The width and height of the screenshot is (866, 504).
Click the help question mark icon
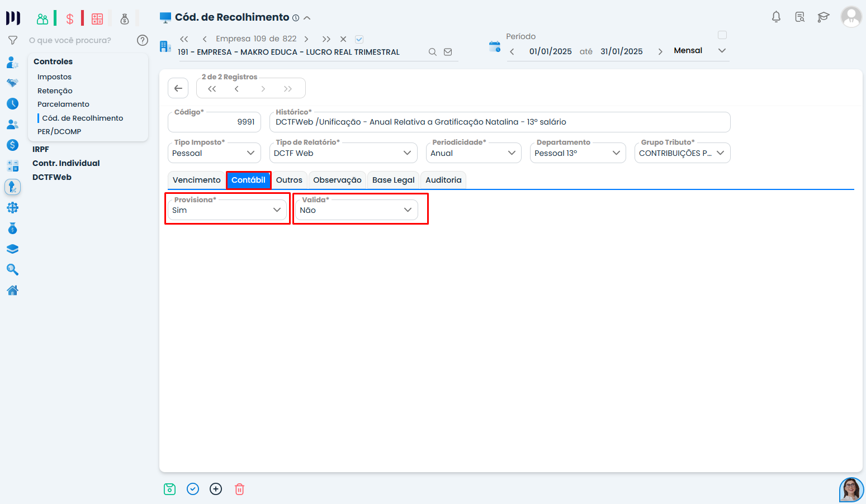[143, 40]
